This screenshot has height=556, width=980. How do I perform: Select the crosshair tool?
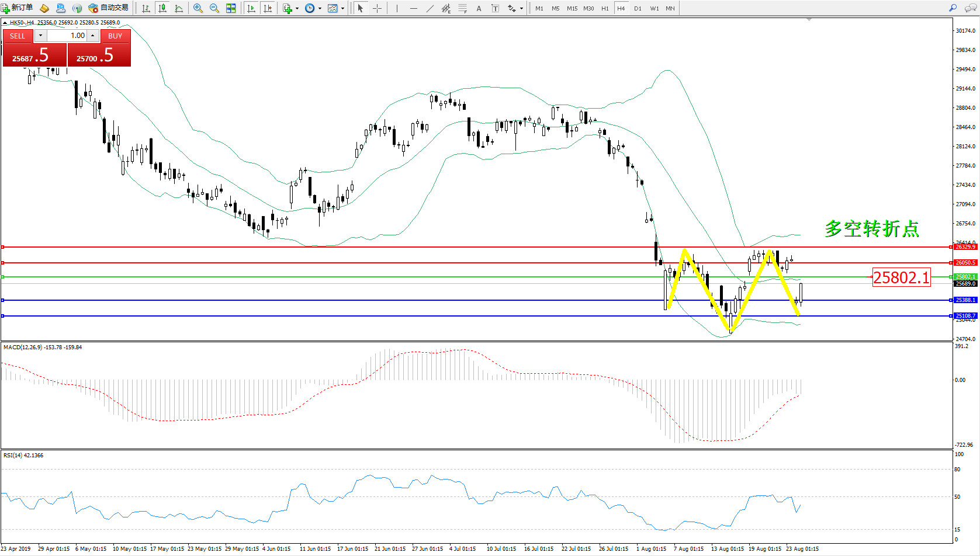click(377, 8)
